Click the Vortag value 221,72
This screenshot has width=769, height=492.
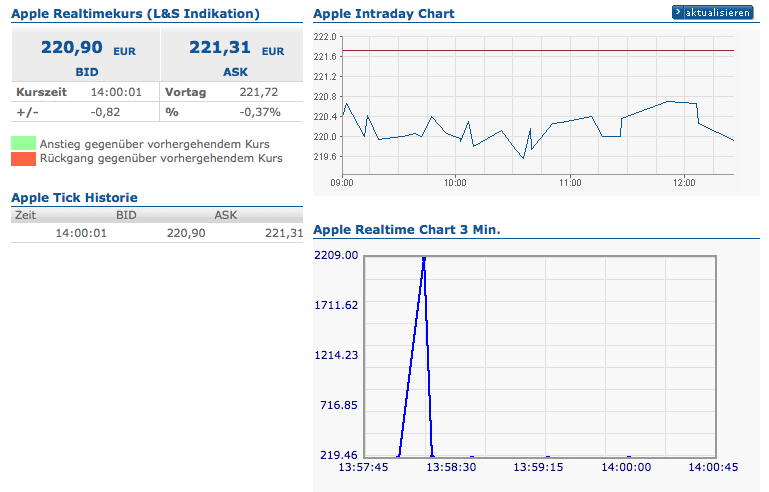click(x=258, y=92)
